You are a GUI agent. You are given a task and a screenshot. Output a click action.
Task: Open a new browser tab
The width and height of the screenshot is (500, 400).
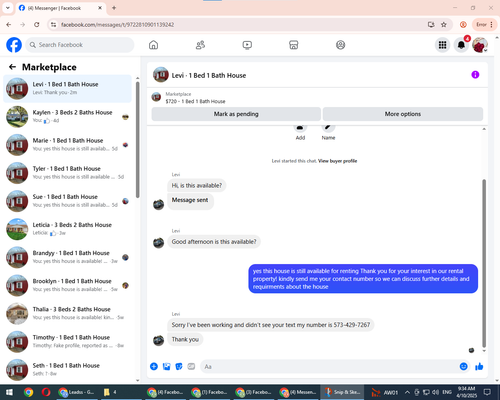pos(114,8)
